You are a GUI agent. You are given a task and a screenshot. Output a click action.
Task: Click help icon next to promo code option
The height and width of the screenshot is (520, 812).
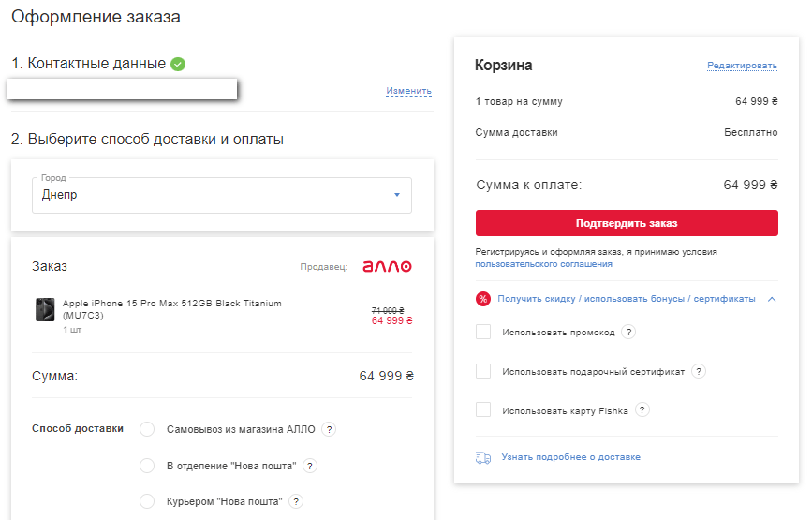point(628,332)
